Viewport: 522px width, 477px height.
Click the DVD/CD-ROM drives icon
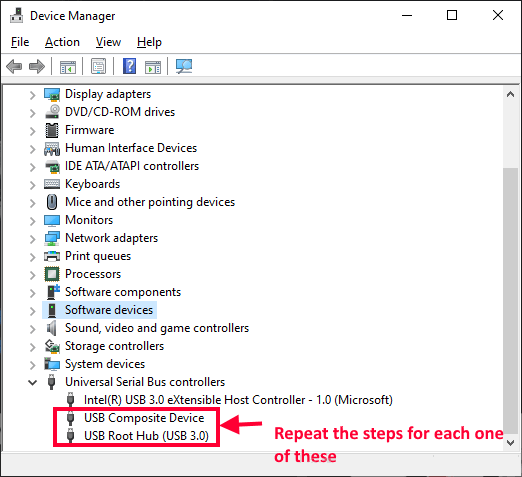pos(52,112)
